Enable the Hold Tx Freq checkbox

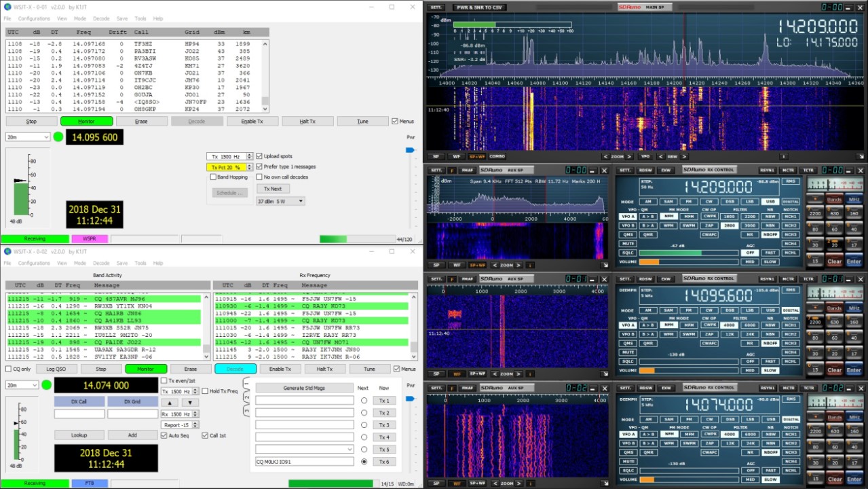(x=205, y=391)
